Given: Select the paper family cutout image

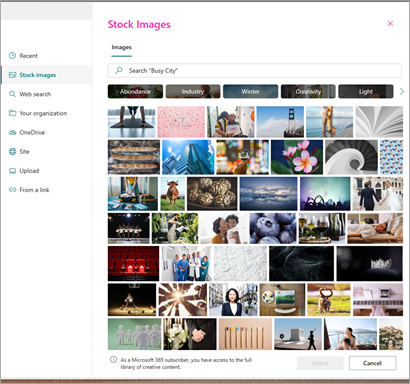Looking at the screenshot, I should pos(134,334).
